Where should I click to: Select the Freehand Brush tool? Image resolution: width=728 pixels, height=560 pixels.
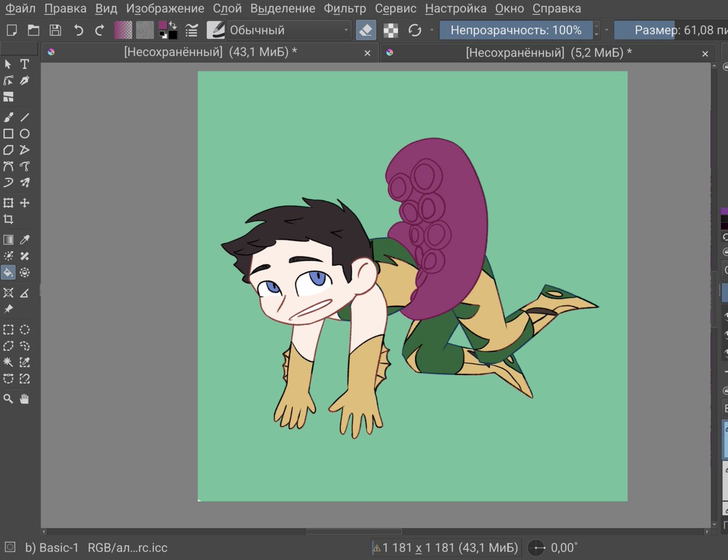(x=8, y=117)
